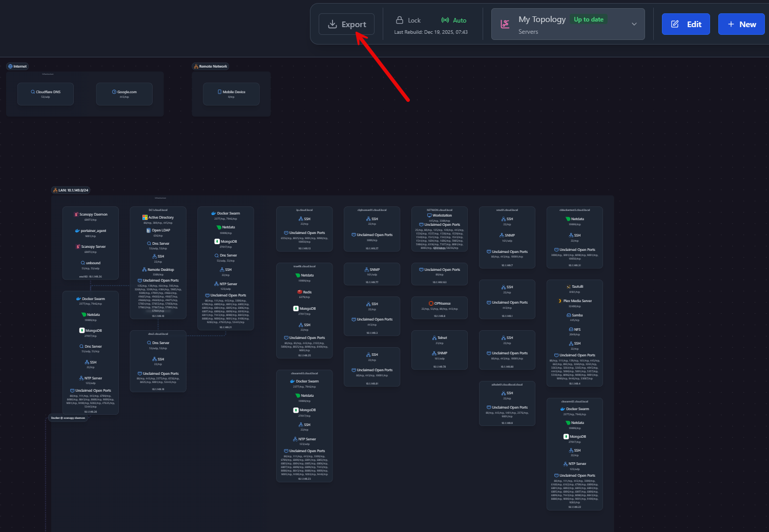This screenshot has width=769, height=532.
Task: Click the unbound DNS magnifier icon
Action: tap(83, 263)
